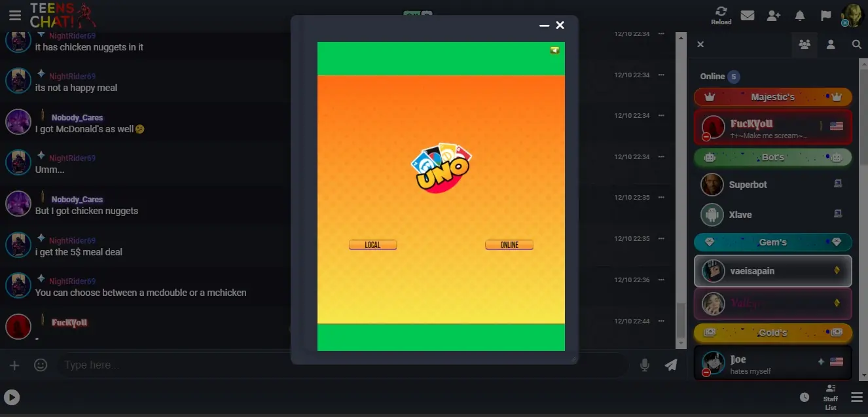This screenshot has height=417, width=868.
Task: Switch to the single-person tab
Action: [831, 45]
